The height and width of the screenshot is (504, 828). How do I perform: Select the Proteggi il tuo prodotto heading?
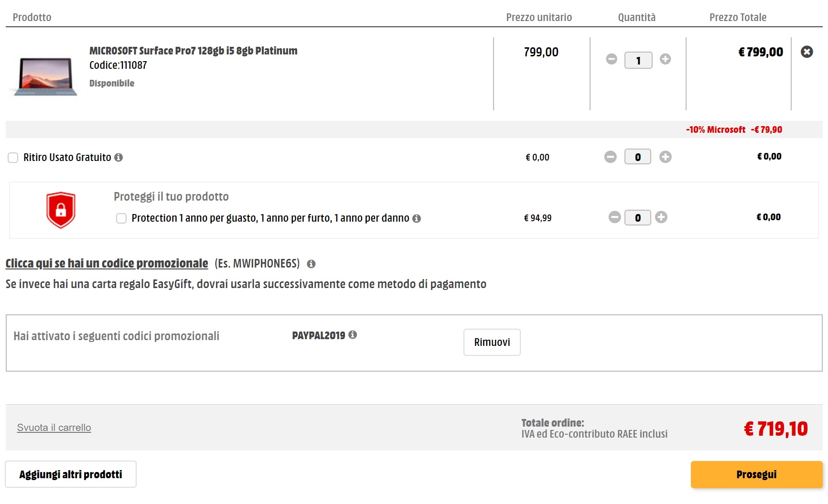coord(171,197)
